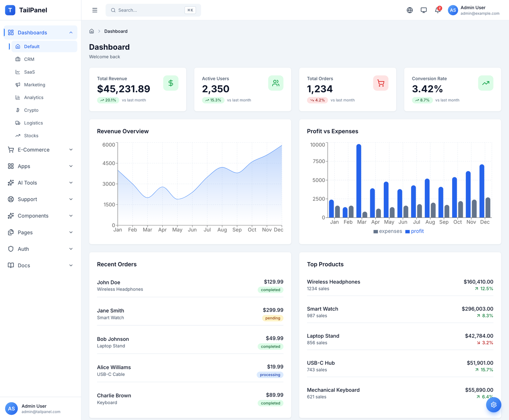Expand the E-Commerce menu chevron
The width and height of the screenshot is (509, 420).
(71, 150)
